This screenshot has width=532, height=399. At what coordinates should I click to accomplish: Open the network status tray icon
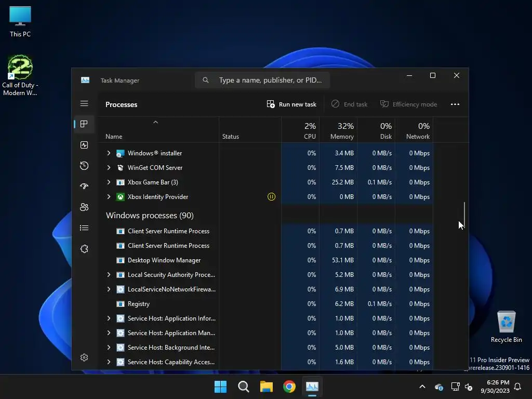455,387
